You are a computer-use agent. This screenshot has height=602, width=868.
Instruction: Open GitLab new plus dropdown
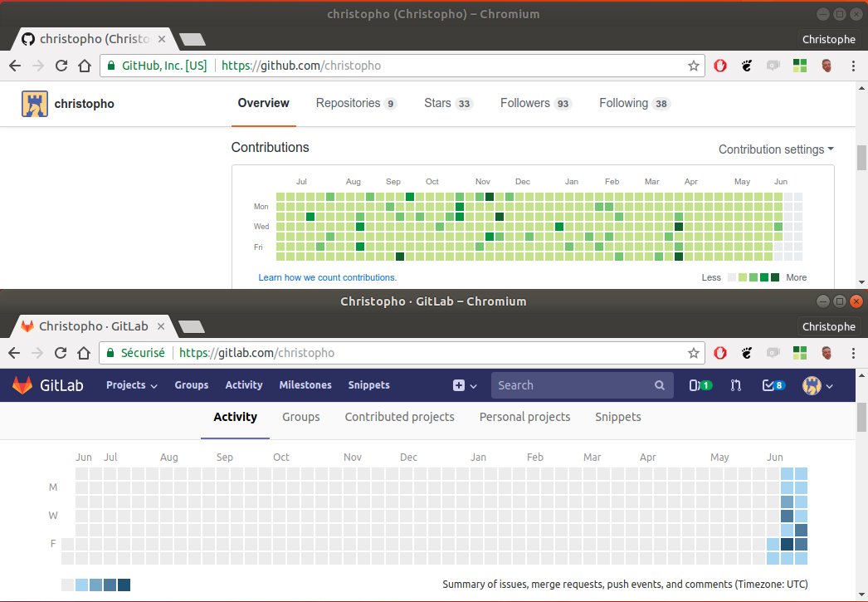click(x=465, y=385)
